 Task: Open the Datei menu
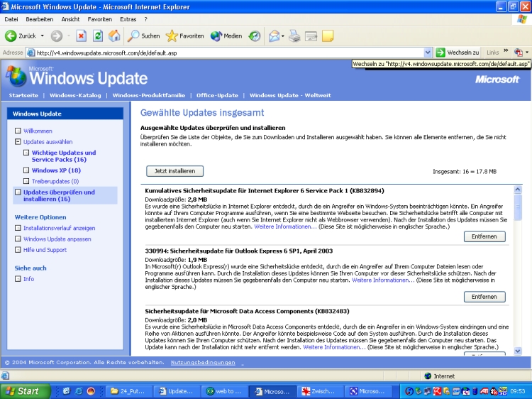coord(11,19)
